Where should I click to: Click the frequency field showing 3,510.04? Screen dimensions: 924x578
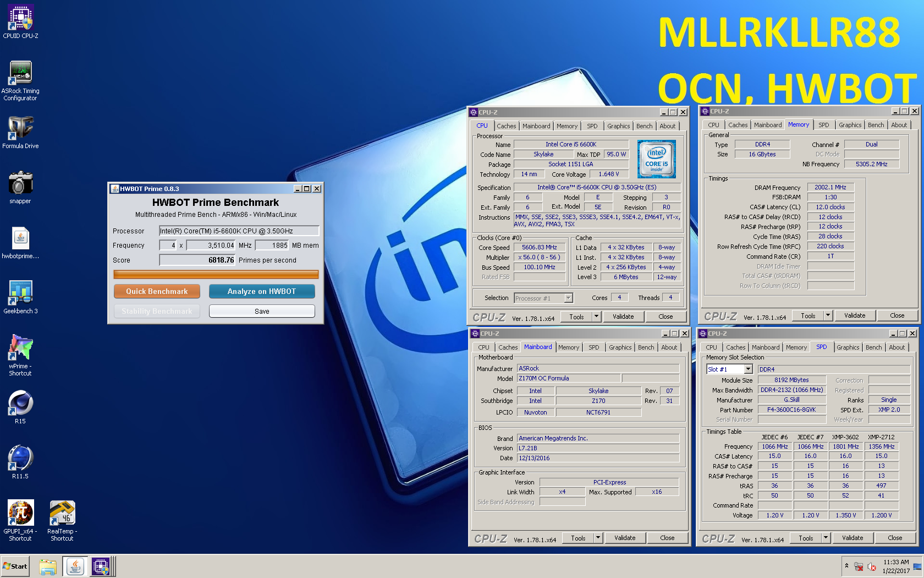click(211, 246)
